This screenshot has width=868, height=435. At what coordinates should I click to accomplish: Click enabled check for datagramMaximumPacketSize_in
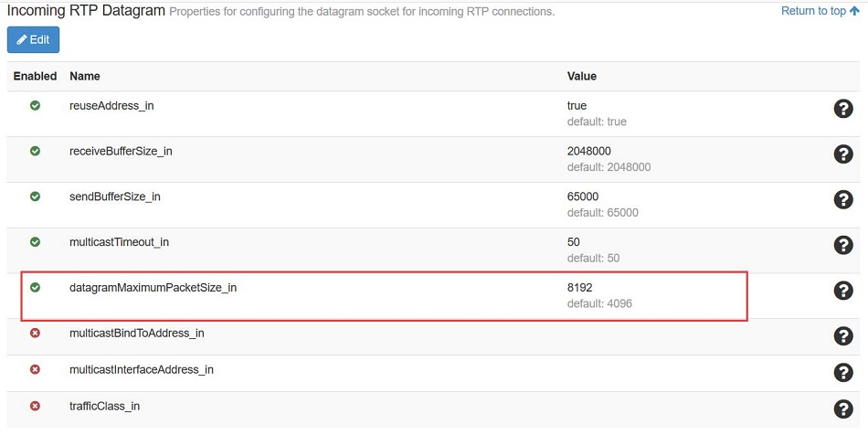point(35,287)
